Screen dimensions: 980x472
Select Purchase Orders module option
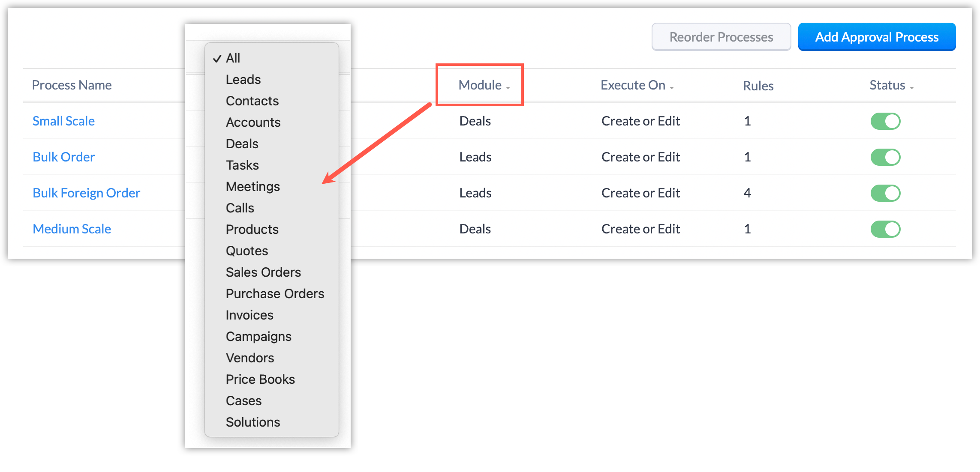tap(275, 294)
